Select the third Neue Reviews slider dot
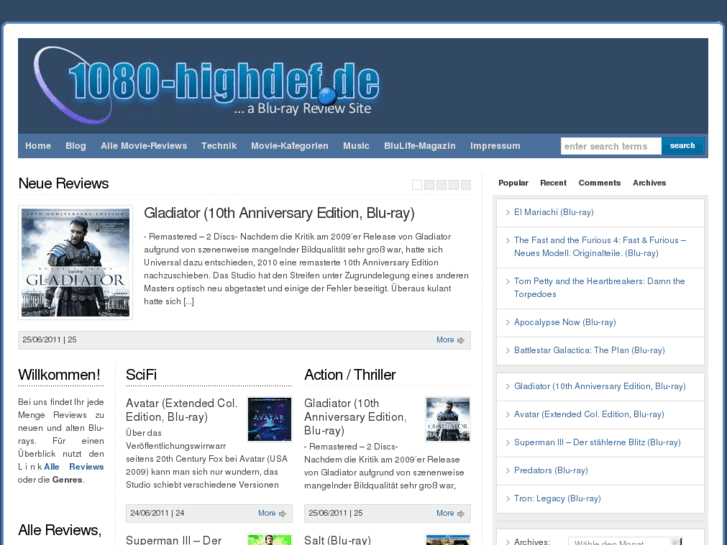Screen dimensions: 727x545 click(441, 185)
